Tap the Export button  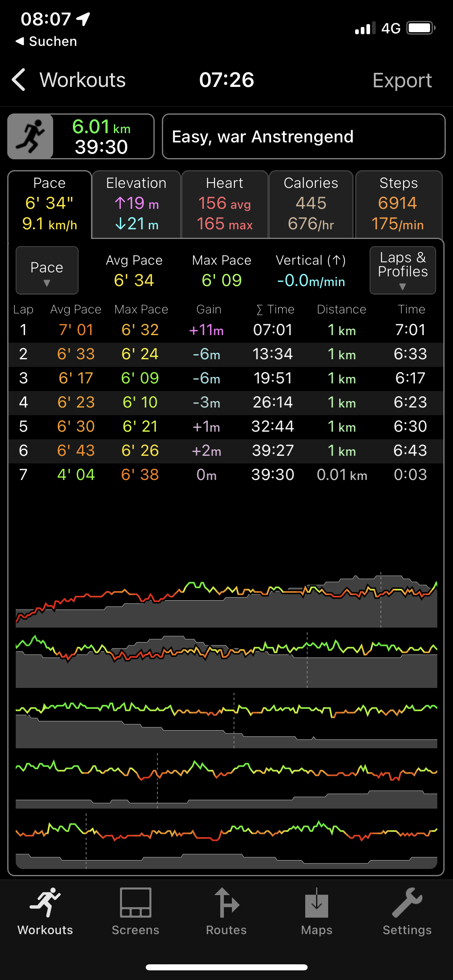click(402, 80)
